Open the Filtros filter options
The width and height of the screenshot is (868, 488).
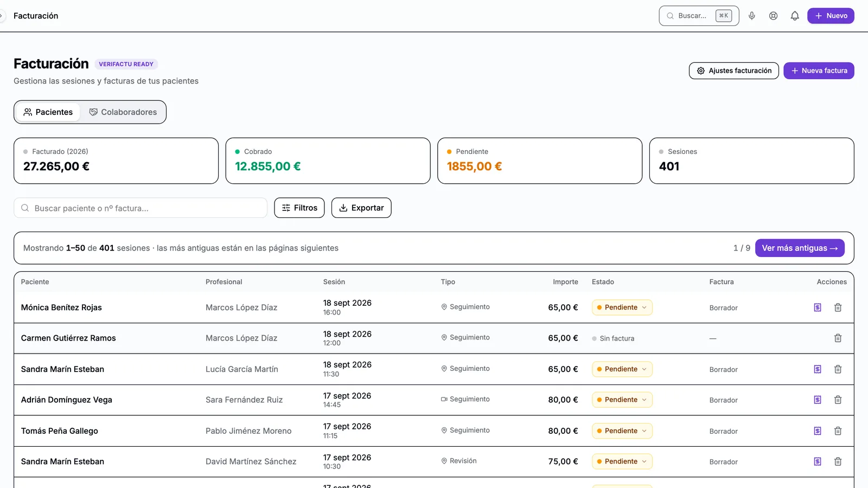(x=299, y=208)
